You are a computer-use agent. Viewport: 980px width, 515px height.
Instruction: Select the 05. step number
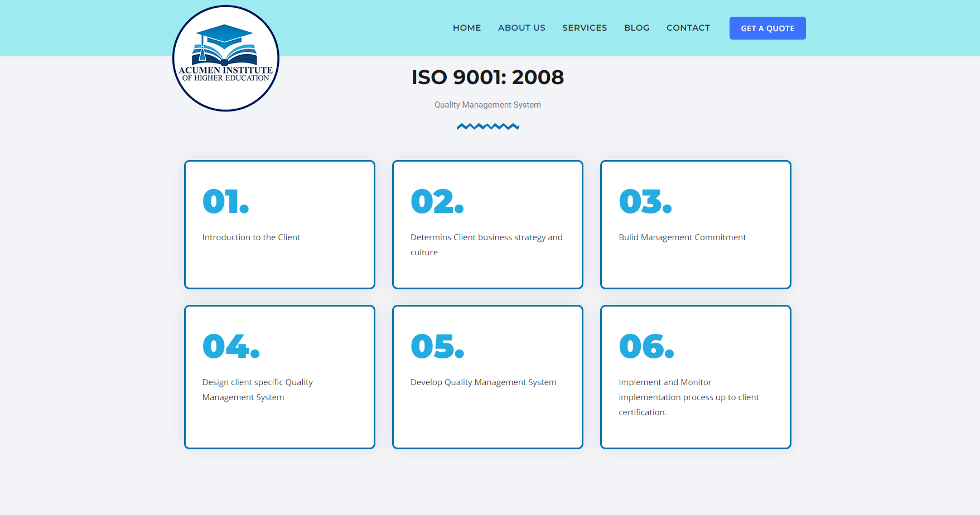(437, 347)
